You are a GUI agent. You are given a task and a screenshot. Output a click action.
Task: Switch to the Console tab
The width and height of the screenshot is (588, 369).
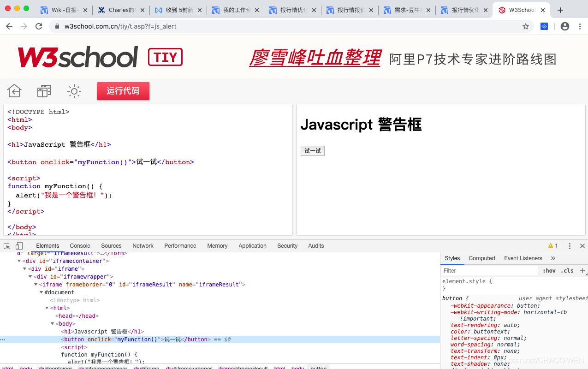[x=80, y=246]
